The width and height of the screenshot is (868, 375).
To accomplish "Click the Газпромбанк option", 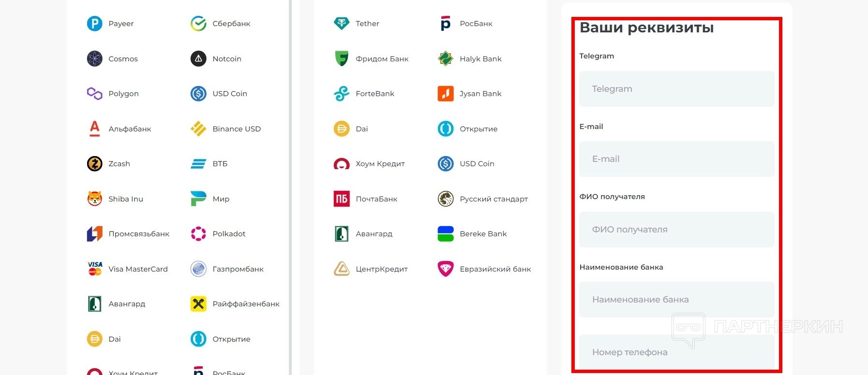I will tap(238, 269).
